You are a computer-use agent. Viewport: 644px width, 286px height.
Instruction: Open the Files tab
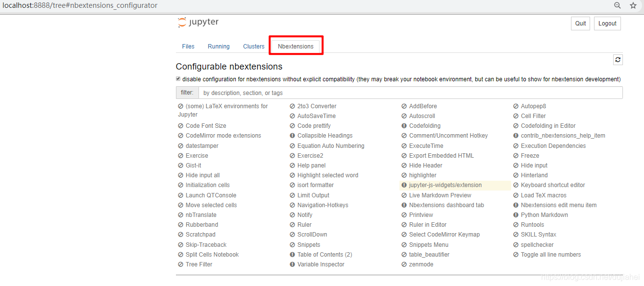coord(188,47)
